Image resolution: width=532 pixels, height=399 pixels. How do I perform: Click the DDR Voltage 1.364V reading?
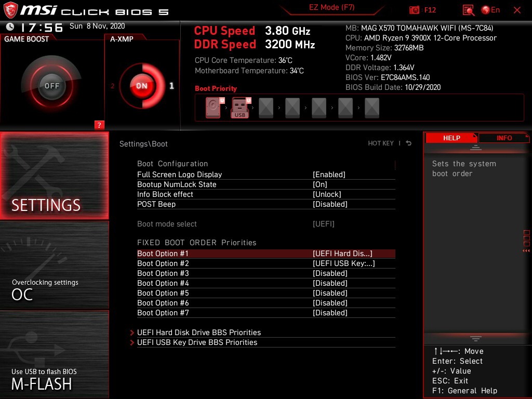click(x=380, y=68)
